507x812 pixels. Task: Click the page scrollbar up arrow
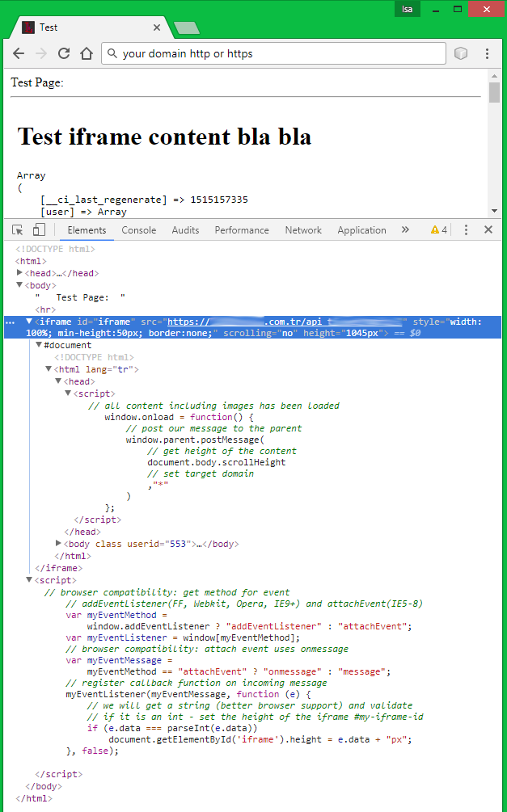tap(494, 76)
